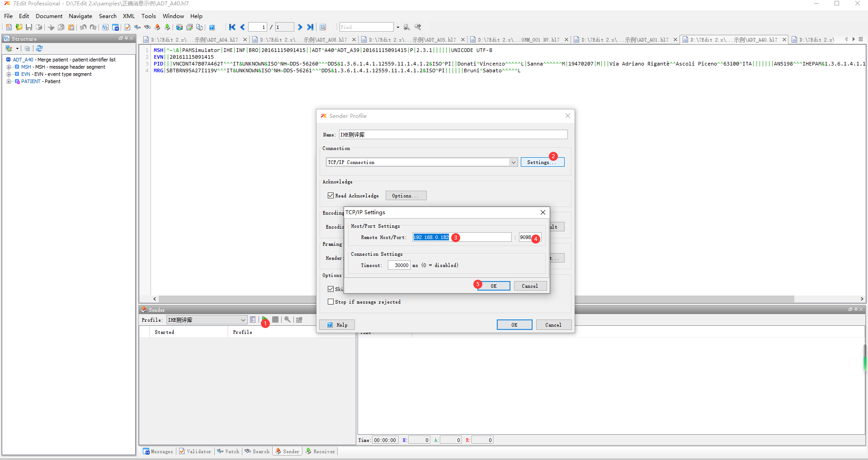Image resolution: width=868 pixels, height=460 pixels.
Task: Open the document tab list menu at the tab bar end
Action: [861, 39]
